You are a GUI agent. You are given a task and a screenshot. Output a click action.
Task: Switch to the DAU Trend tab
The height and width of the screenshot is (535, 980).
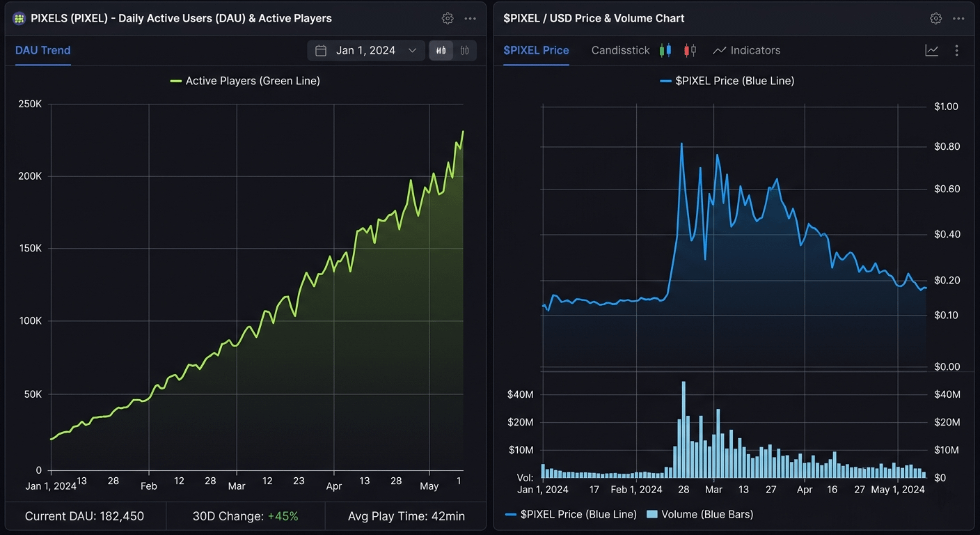[x=42, y=50]
